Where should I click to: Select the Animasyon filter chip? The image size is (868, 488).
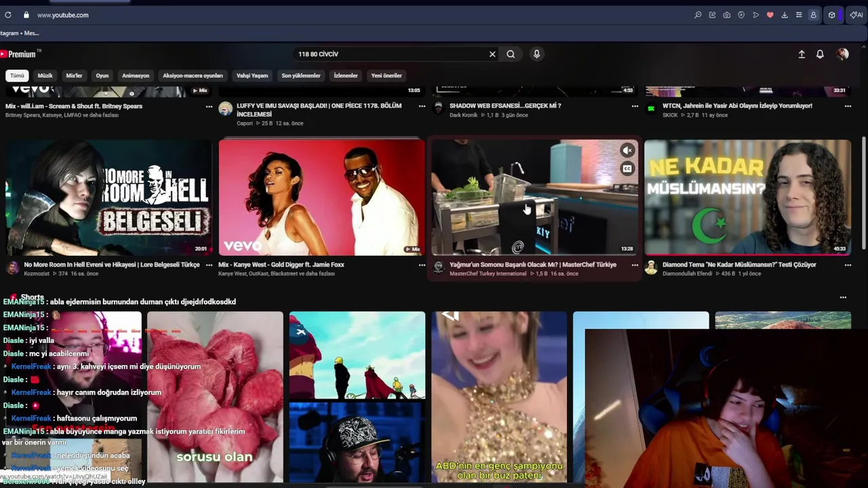pos(136,76)
